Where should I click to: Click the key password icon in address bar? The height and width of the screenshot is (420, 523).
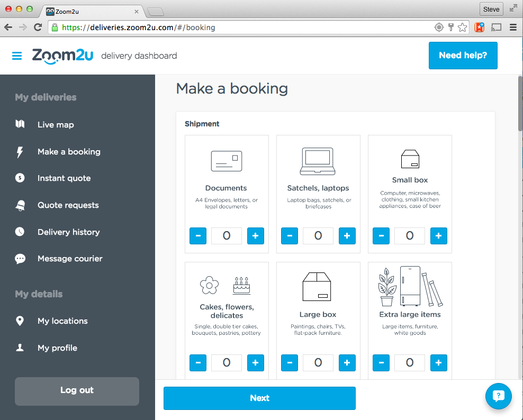(x=451, y=28)
